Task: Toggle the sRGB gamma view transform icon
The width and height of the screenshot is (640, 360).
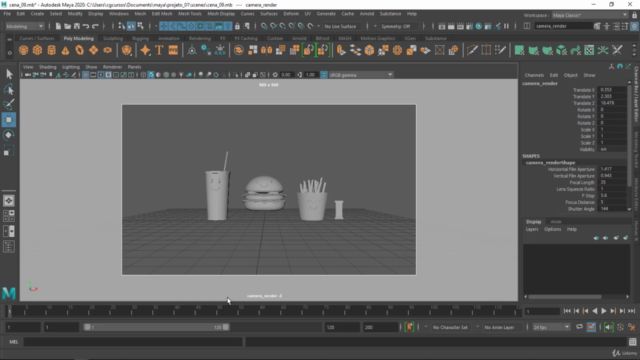Action: click(324, 75)
